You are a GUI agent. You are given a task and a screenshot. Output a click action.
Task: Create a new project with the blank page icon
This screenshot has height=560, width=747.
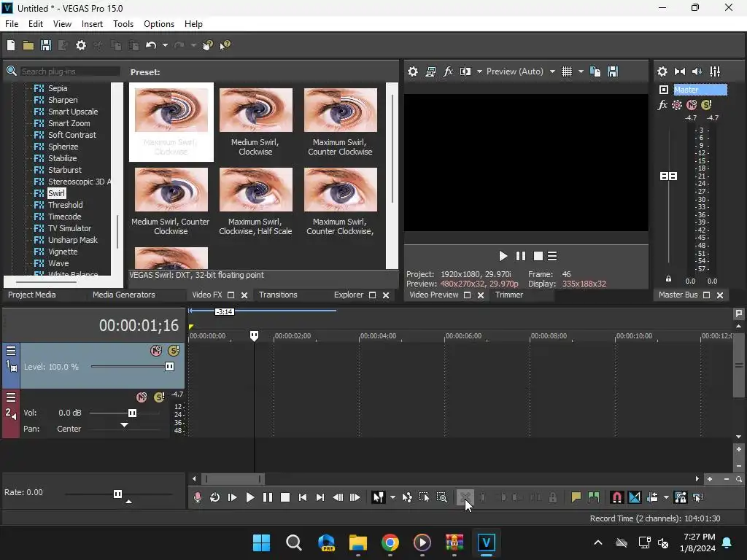point(11,45)
